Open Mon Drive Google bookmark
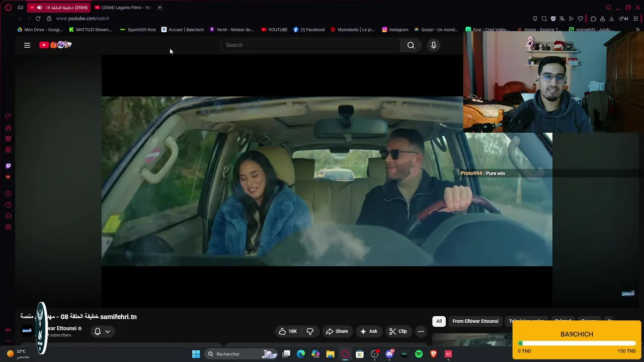This screenshot has width=644, height=362. [40, 30]
